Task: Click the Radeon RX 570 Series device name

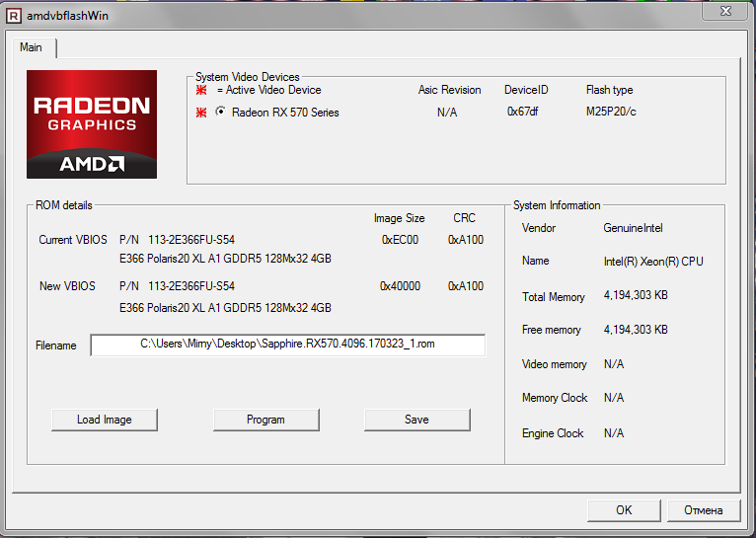Action: [x=285, y=113]
